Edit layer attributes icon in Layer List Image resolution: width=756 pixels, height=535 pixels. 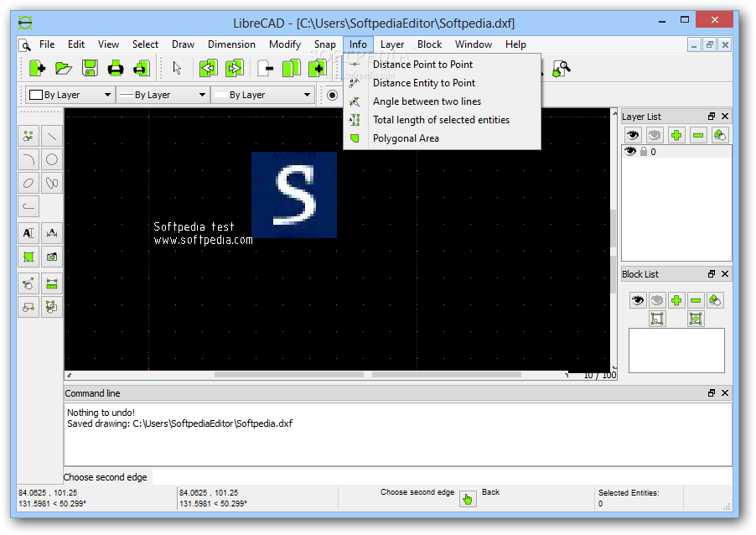point(719,135)
